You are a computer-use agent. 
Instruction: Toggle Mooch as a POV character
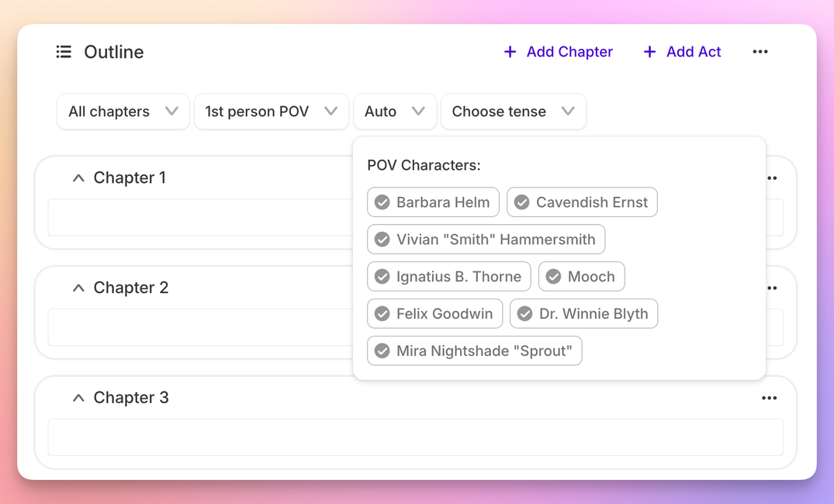581,276
